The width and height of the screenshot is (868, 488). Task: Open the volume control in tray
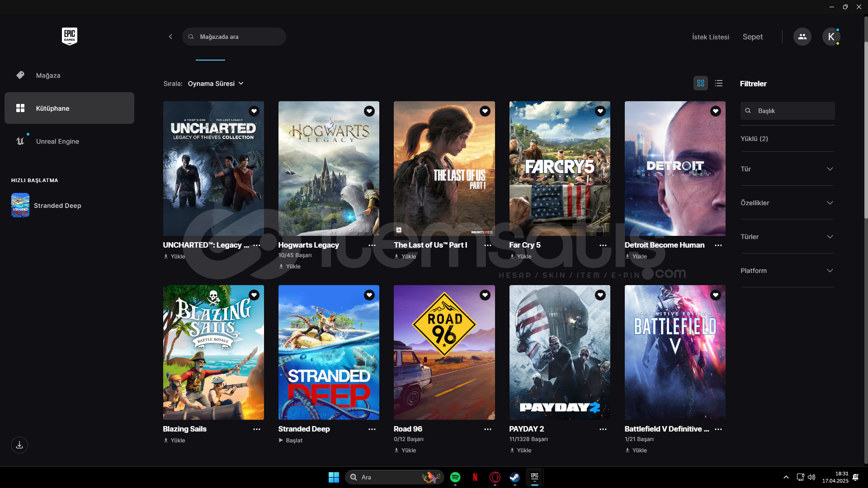tap(811, 477)
